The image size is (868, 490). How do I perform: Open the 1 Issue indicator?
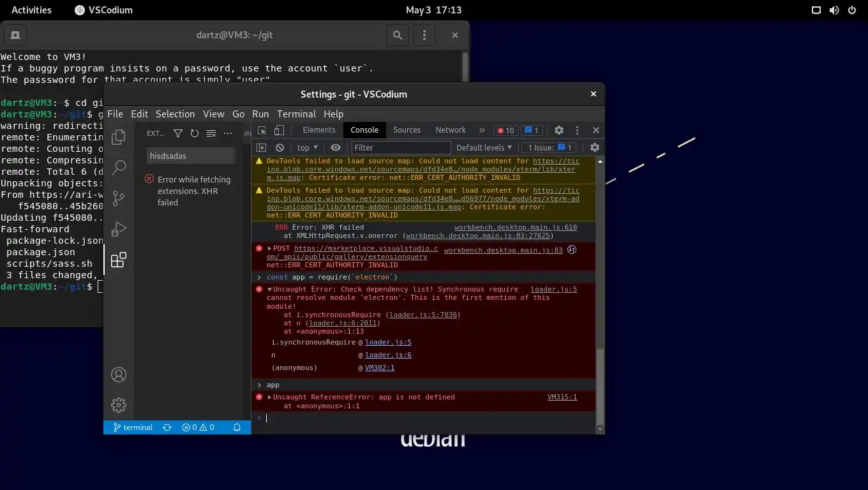[x=550, y=147]
